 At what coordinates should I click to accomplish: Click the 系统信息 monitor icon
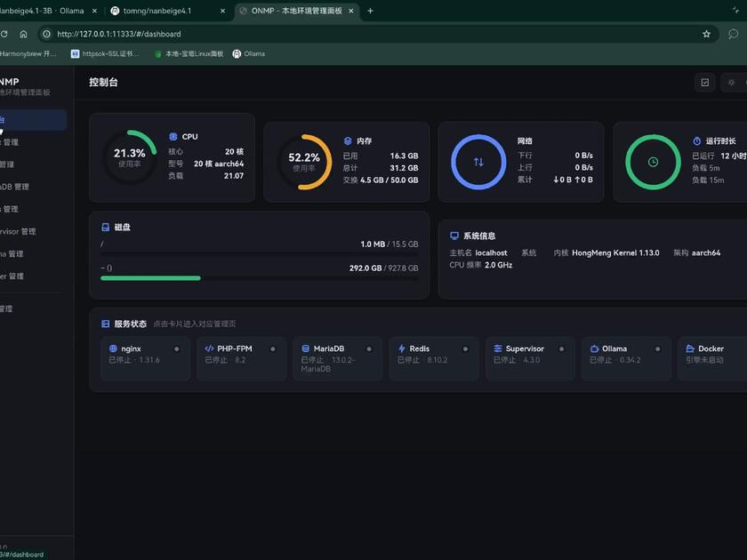tap(454, 236)
